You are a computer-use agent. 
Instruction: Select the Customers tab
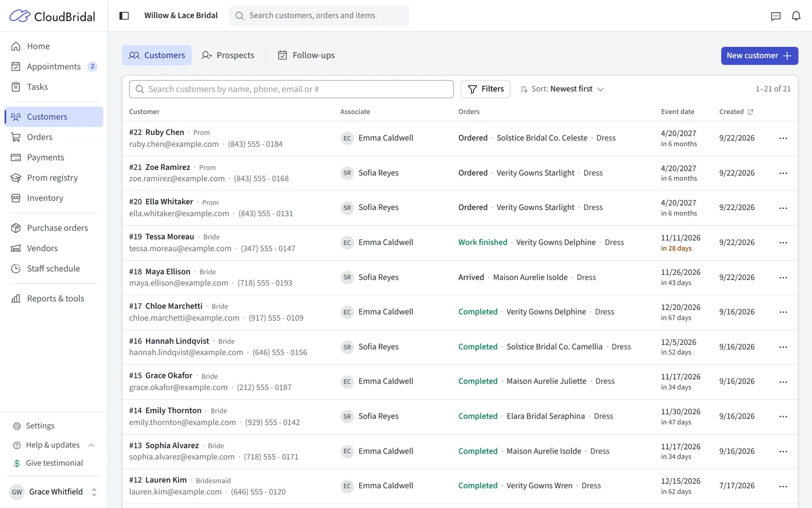point(157,55)
